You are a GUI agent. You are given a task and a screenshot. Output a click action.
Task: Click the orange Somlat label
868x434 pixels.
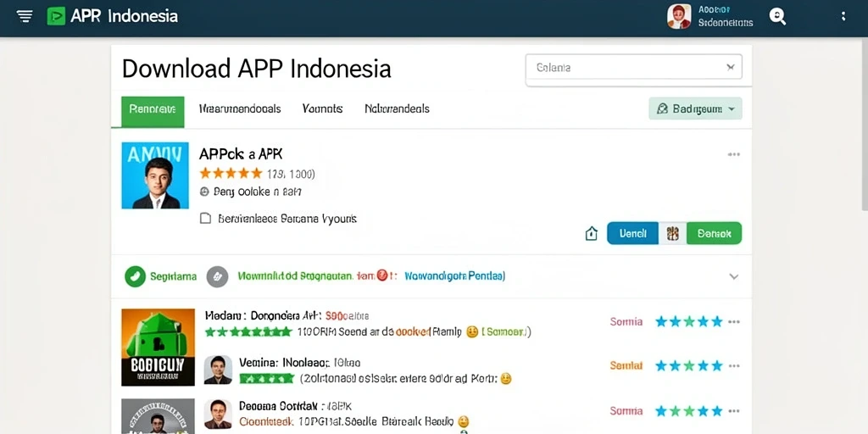[x=626, y=365]
